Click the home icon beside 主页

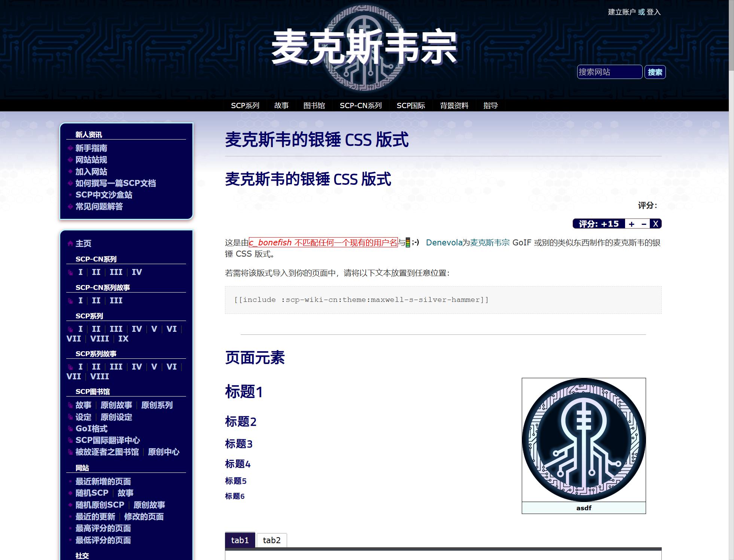pos(70,244)
